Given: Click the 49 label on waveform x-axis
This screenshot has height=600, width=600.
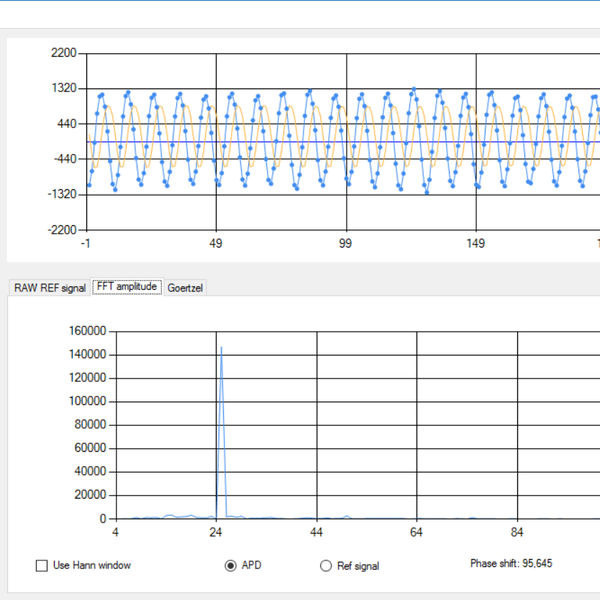Looking at the screenshot, I should tap(216, 244).
